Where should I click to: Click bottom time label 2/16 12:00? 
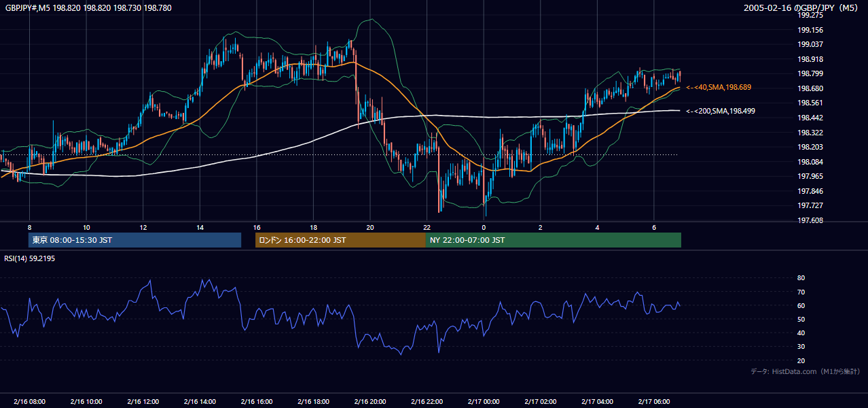click(x=143, y=402)
